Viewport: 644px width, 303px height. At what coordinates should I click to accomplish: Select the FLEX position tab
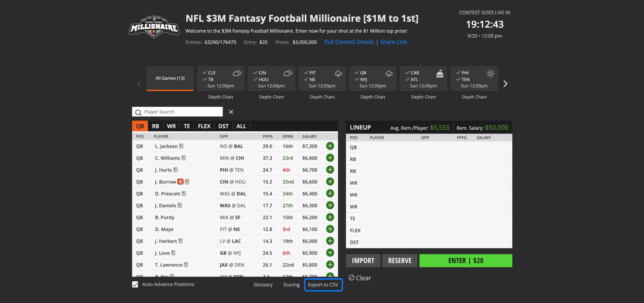204,126
